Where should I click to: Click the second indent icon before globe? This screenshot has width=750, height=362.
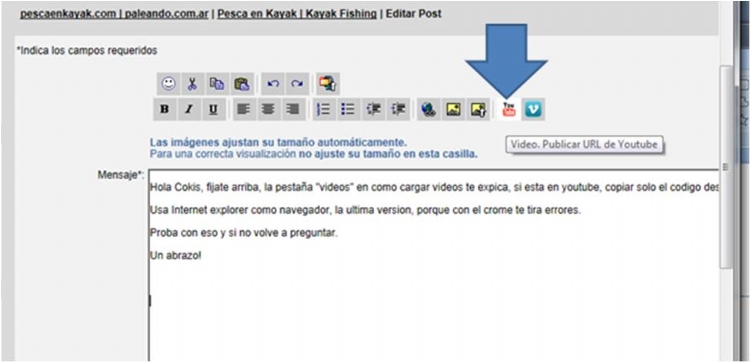pyautogui.click(x=398, y=110)
